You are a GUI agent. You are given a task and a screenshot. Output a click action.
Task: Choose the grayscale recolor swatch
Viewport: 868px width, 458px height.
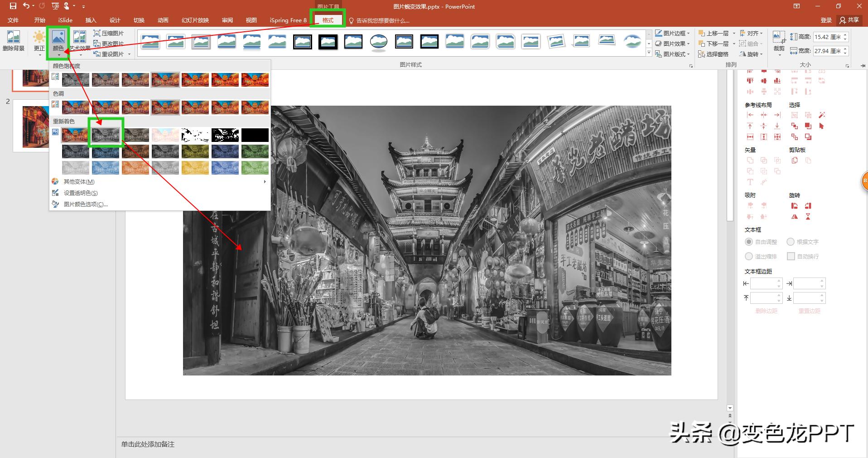tap(106, 135)
